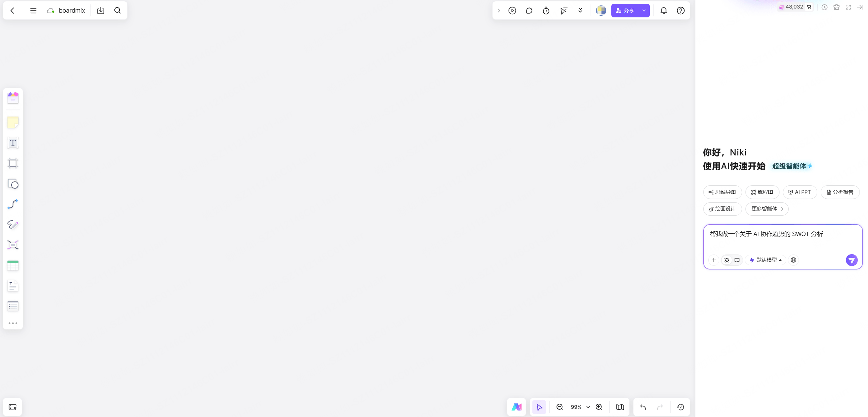Viewport: 868px width, 417px height.
Task: Expand share button dropdown arrow
Action: pyautogui.click(x=644, y=11)
